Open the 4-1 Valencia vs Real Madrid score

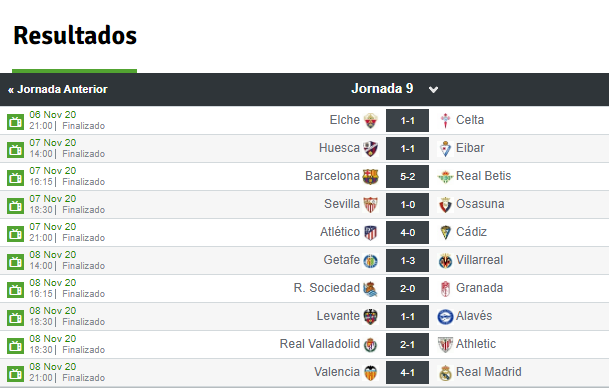(407, 372)
